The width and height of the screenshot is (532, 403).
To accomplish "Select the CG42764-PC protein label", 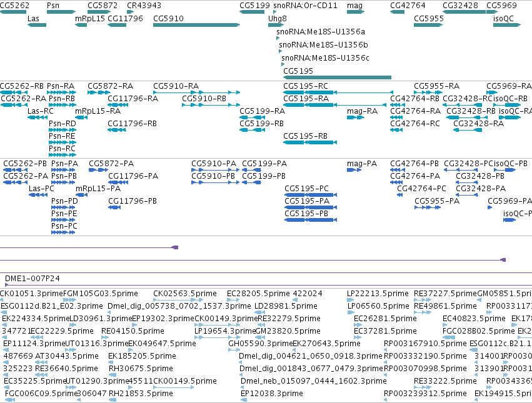I will coord(421,189).
